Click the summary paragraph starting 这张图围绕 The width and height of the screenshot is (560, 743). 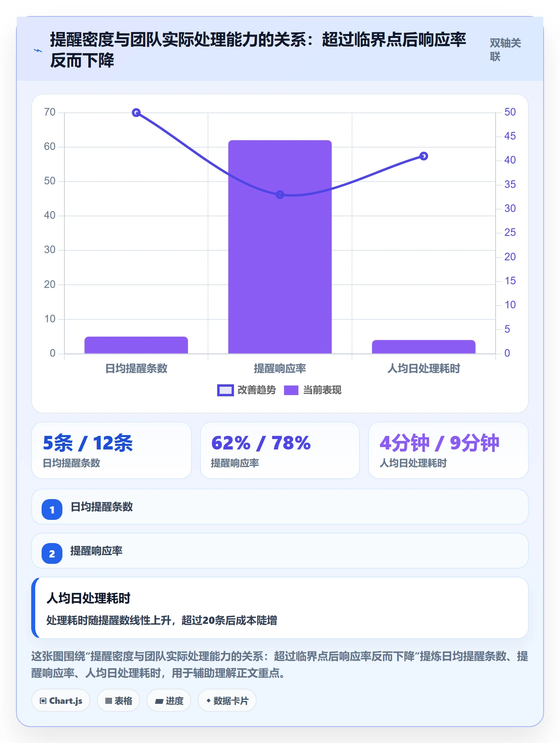click(280, 665)
